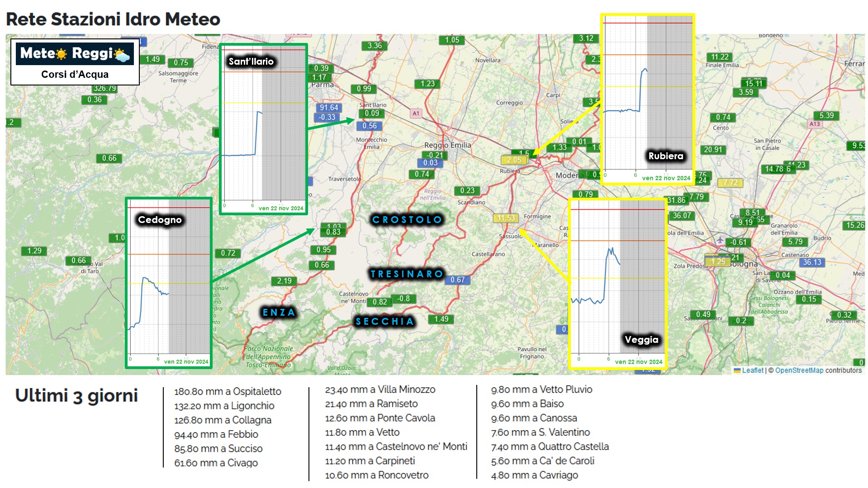
Task: Click the green 20.91 station marker
Action: (x=713, y=150)
